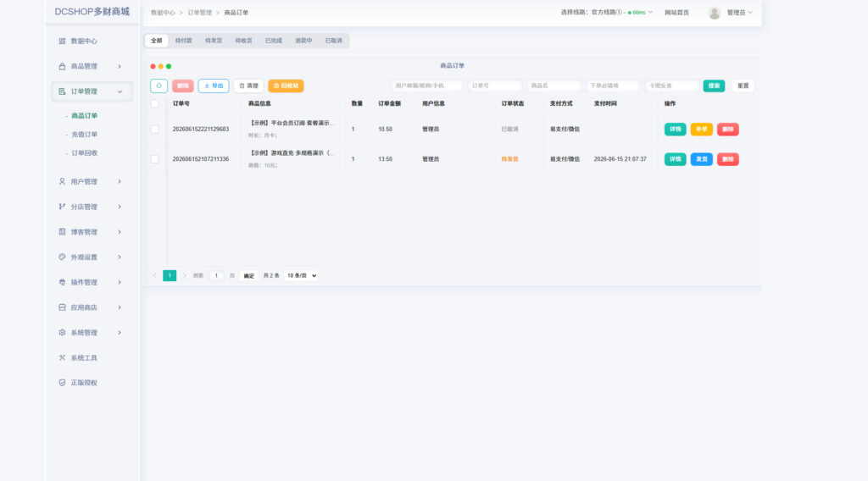This screenshot has width=868, height=481.
Task: Click 补单 for order ending 129683
Action: 701,130
